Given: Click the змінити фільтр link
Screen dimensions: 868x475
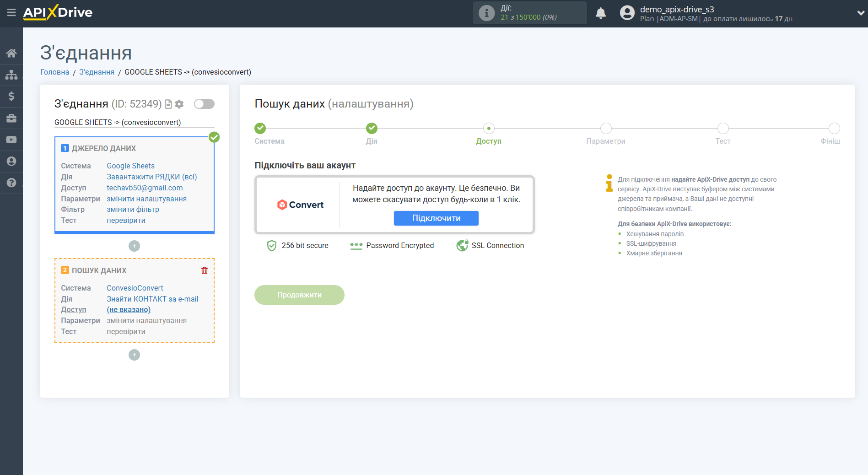Looking at the screenshot, I should tap(133, 209).
